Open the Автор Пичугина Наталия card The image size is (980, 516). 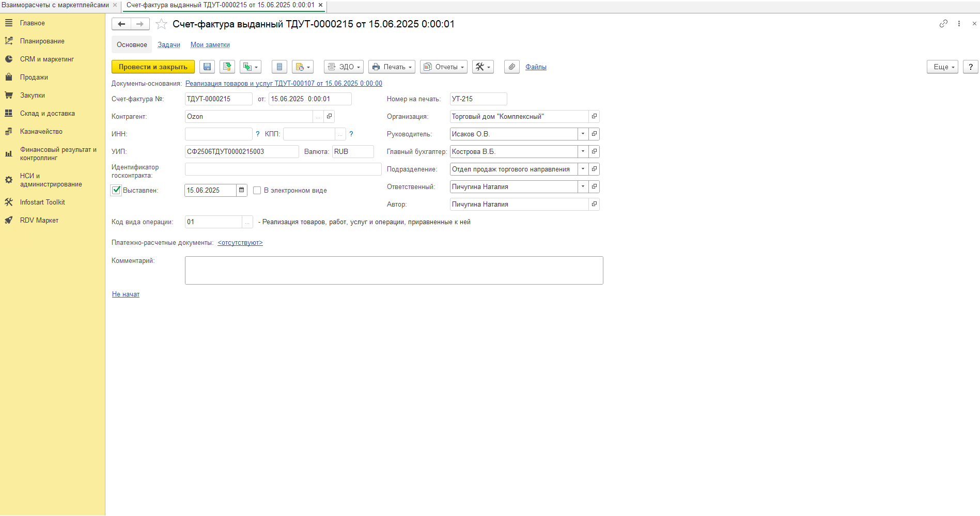point(594,204)
